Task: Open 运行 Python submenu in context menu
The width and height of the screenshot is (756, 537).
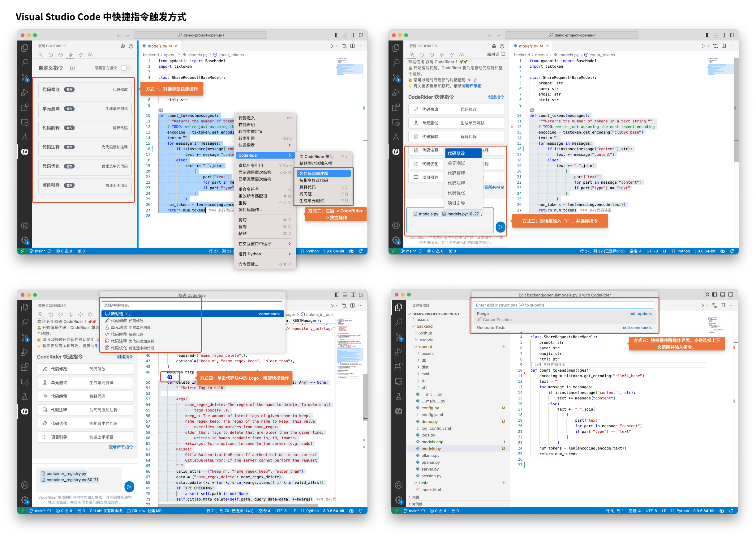Action: point(265,254)
